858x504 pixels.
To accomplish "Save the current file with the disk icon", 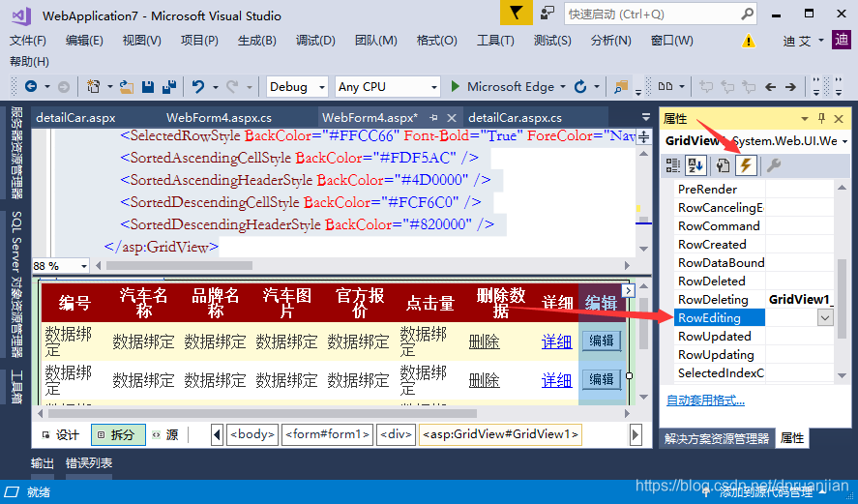I will pyautogui.click(x=148, y=86).
